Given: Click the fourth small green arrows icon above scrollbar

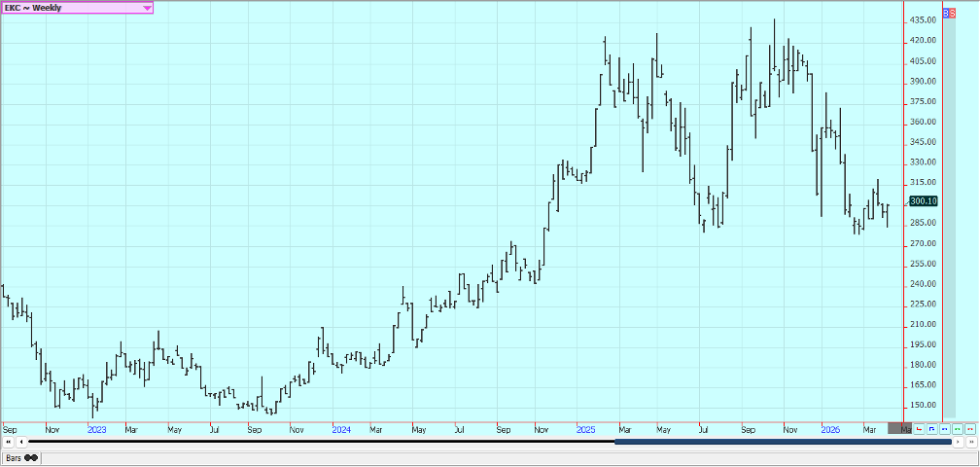Looking at the screenshot, I should pyautogui.click(x=958, y=428).
